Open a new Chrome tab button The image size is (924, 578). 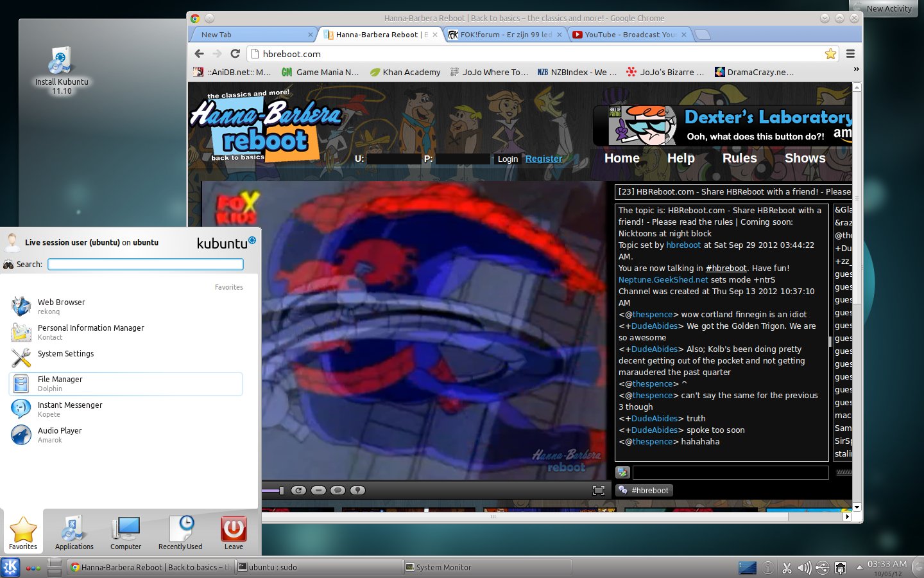coord(703,35)
